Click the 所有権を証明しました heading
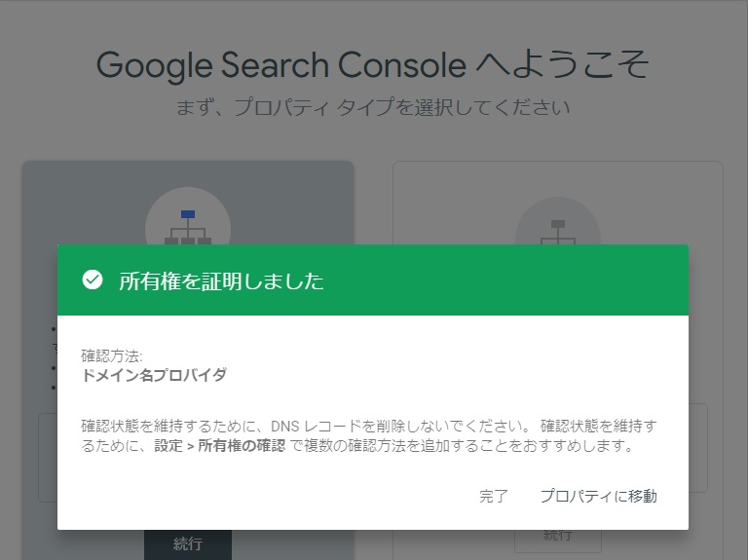 pyautogui.click(x=221, y=280)
